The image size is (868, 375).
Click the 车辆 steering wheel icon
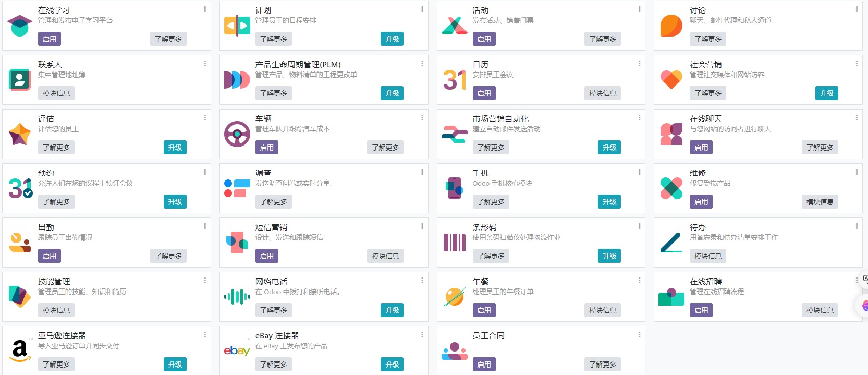[237, 134]
